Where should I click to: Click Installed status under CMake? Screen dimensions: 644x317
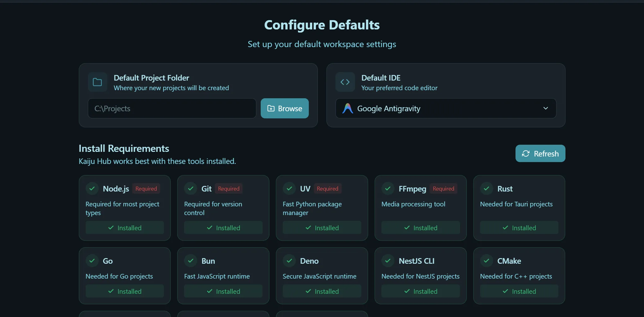519,291
